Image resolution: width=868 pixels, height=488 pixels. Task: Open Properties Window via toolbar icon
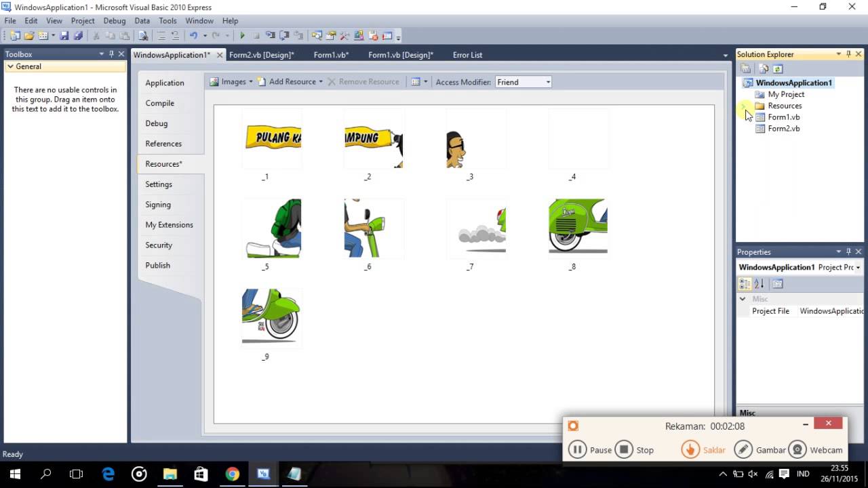(x=330, y=36)
